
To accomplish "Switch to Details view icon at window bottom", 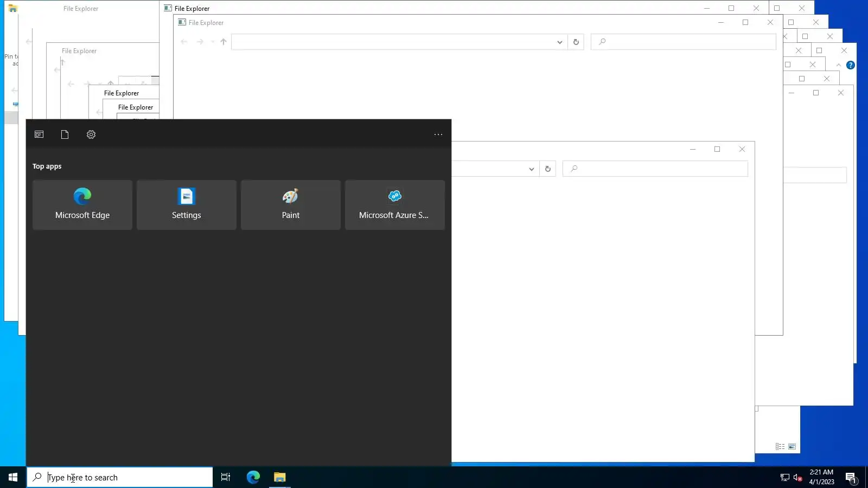I will coord(780,447).
